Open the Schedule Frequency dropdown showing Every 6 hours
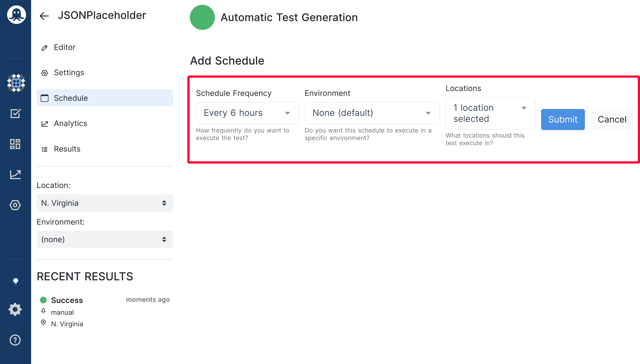The width and height of the screenshot is (640, 364). point(247,113)
